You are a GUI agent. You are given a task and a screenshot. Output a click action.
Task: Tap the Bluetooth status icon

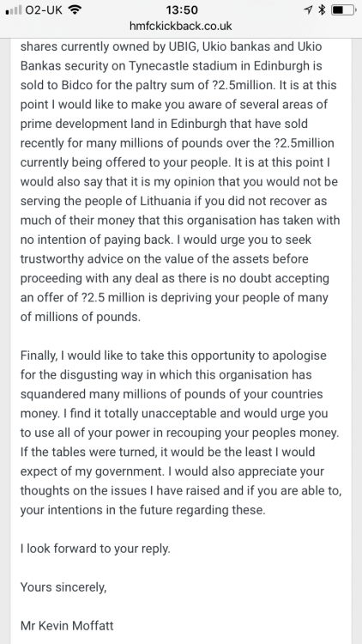(x=322, y=9)
